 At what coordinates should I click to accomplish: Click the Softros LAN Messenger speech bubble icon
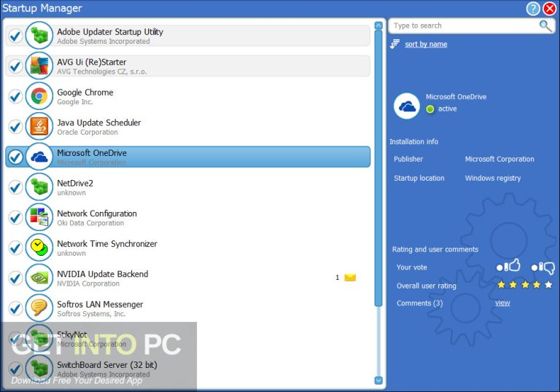coord(39,308)
